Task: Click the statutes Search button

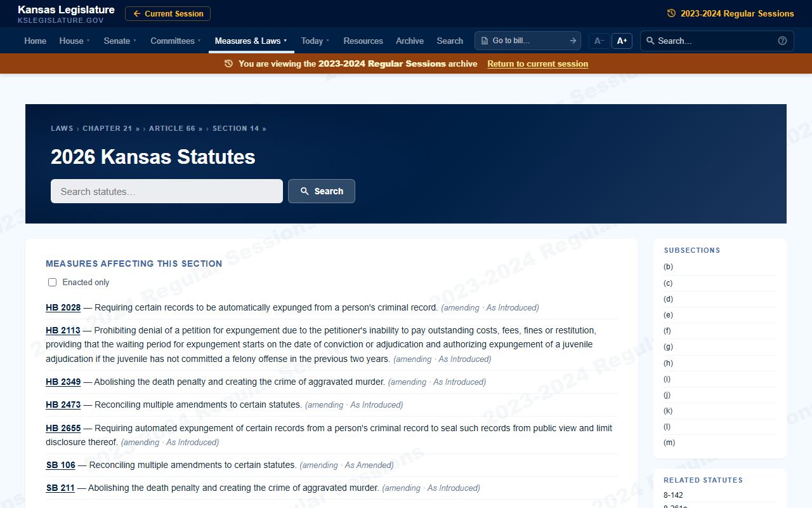Action: coord(322,191)
